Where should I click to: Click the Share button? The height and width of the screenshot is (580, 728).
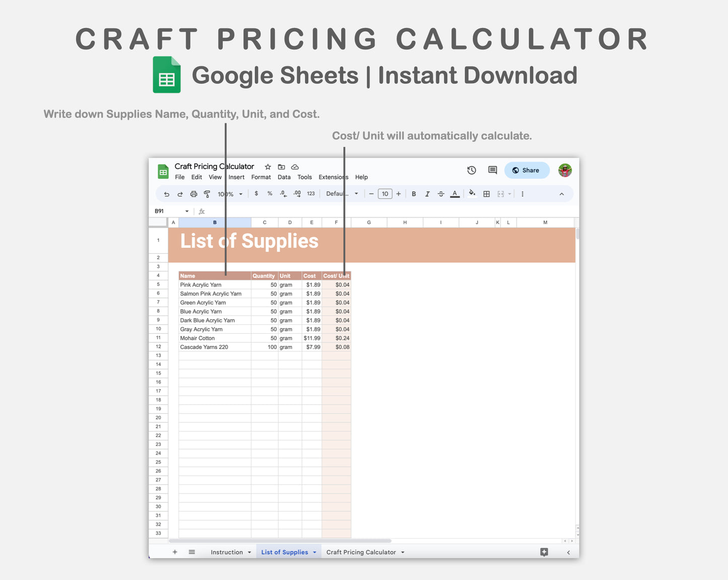pos(526,170)
